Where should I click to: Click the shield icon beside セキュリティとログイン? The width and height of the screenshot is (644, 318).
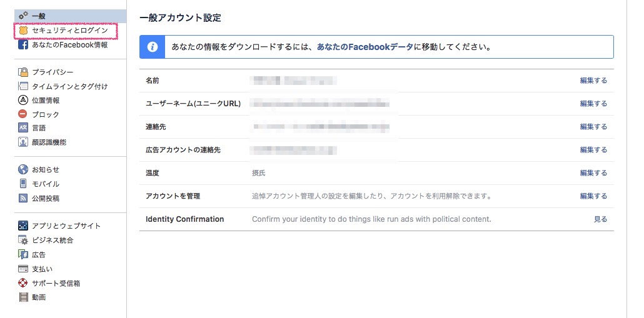point(23,31)
